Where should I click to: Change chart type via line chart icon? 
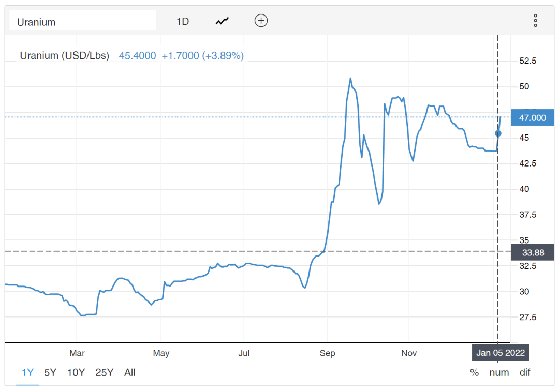(222, 21)
